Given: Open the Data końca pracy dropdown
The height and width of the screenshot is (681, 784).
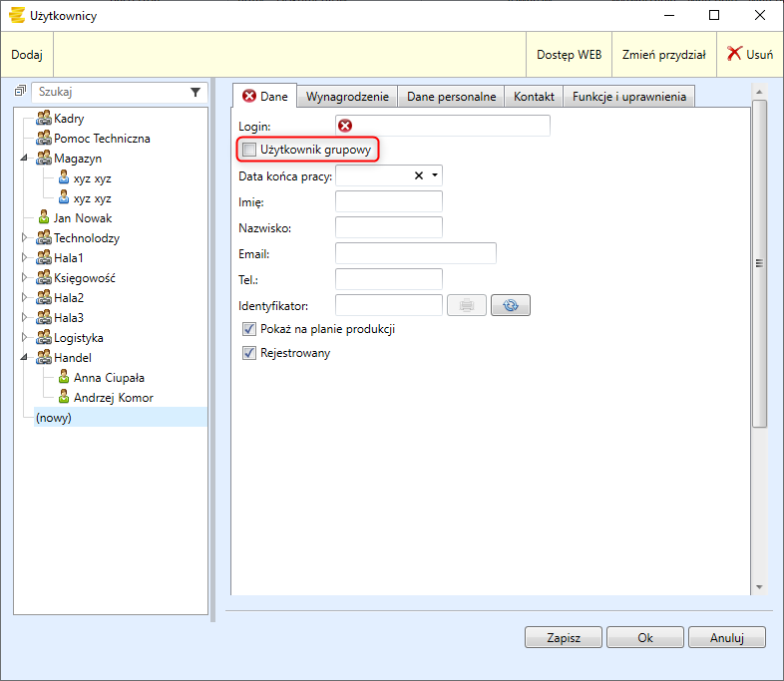Looking at the screenshot, I should tap(435, 175).
